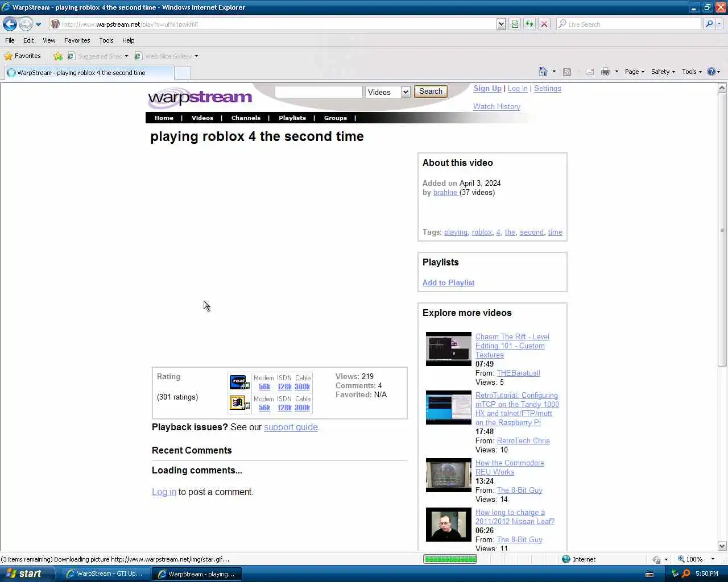Viewport: 728px width, 582px height.
Task: Open the Groups nav item
Action: point(336,118)
